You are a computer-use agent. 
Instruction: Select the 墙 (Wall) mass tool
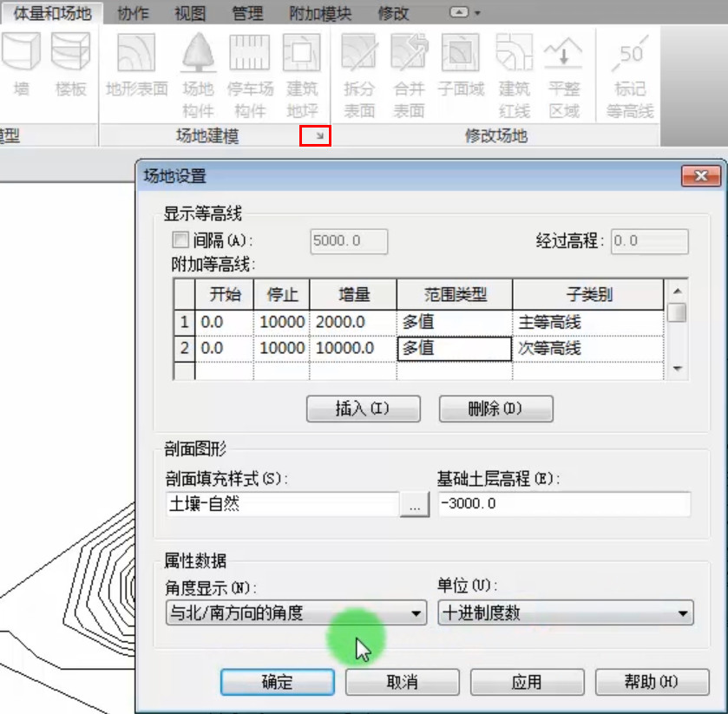point(21,65)
